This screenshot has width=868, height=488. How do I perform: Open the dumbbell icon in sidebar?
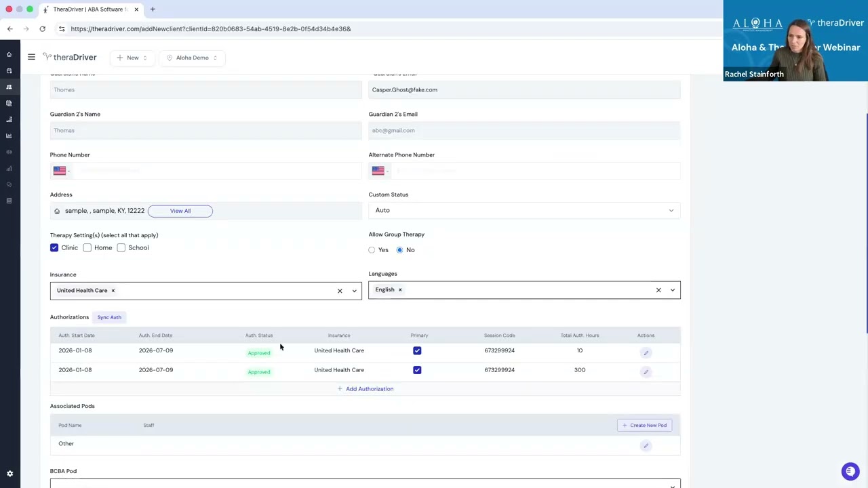(x=9, y=152)
